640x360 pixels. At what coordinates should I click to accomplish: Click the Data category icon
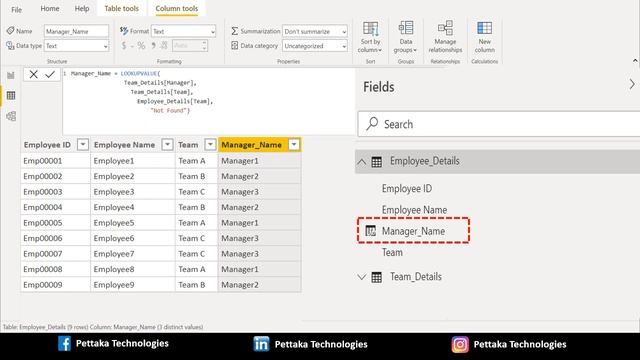tap(234, 45)
